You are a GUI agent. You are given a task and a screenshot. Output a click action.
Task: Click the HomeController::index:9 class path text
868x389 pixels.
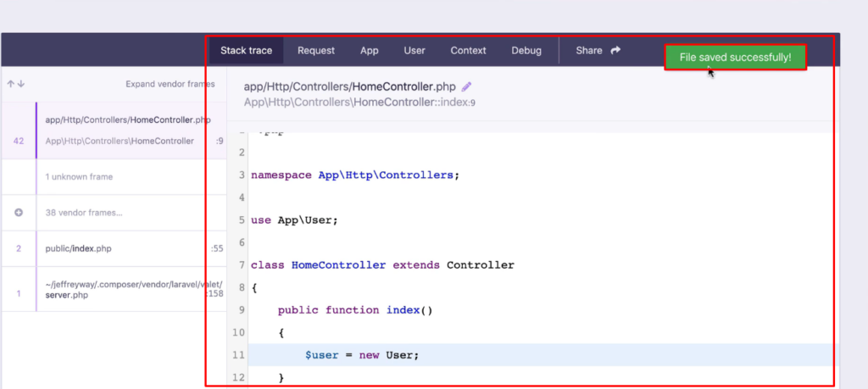tap(359, 103)
